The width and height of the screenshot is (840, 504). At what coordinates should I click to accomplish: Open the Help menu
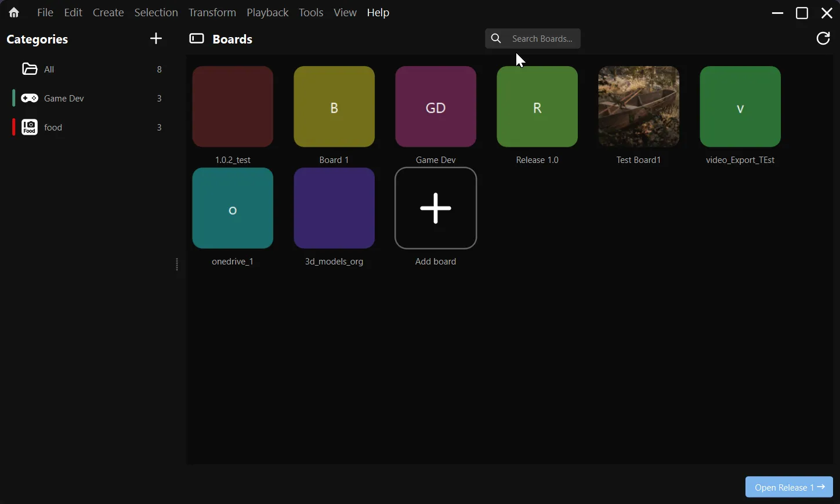(379, 13)
